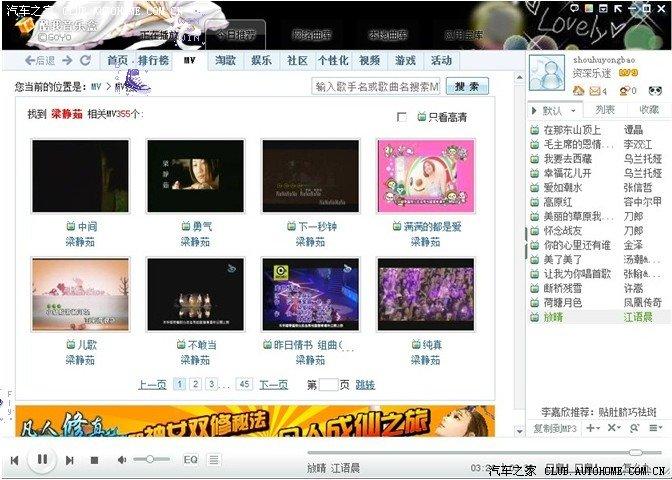Viewport: 672px width, 480px height.
Task: Click the MV icon beside 断桥残雪
Action: tap(534, 288)
